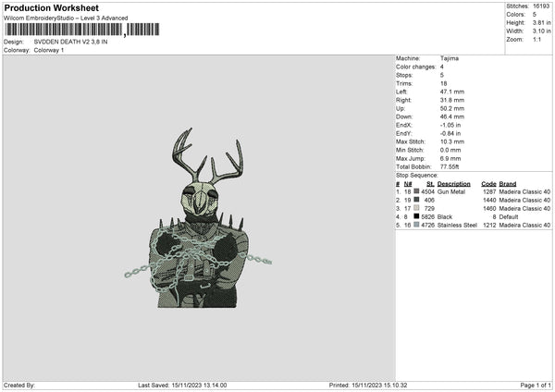
Task: Click the Trims value 18
Action: [x=443, y=83]
